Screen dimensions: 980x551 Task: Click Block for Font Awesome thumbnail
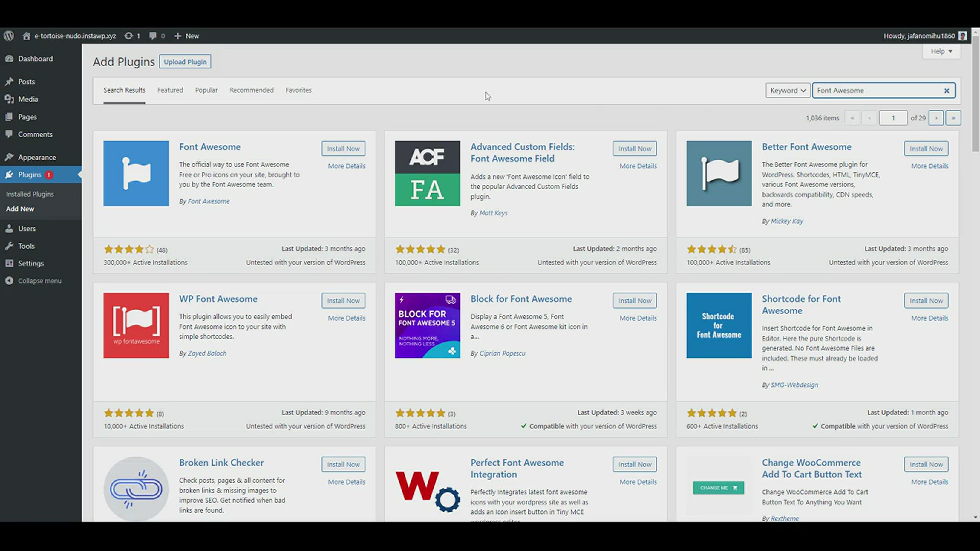point(427,325)
